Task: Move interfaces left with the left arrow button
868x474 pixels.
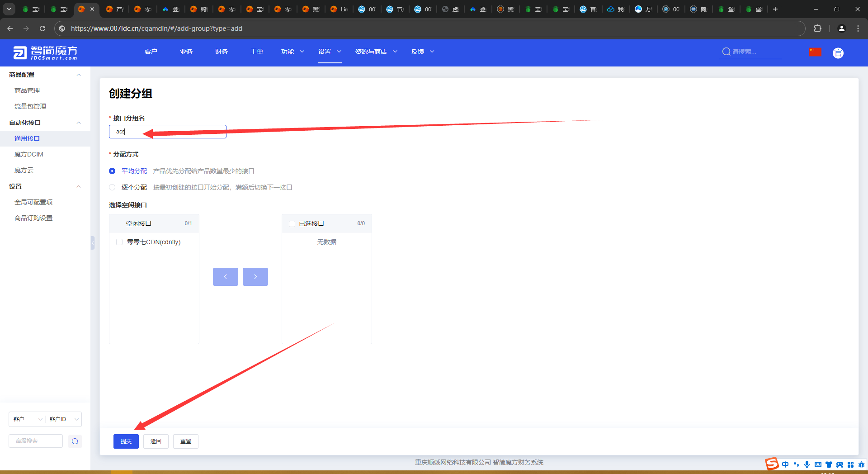Action: (226, 277)
